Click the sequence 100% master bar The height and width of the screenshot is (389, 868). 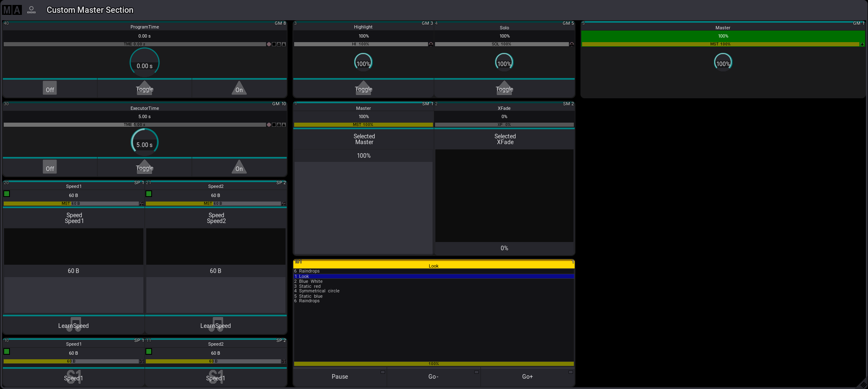pos(434,364)
